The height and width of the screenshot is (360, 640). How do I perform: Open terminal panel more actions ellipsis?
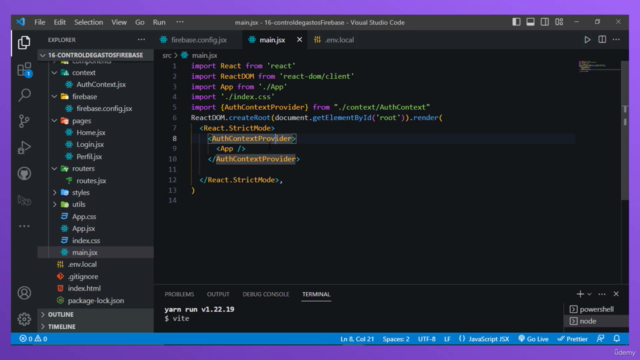tap(602, 294)
